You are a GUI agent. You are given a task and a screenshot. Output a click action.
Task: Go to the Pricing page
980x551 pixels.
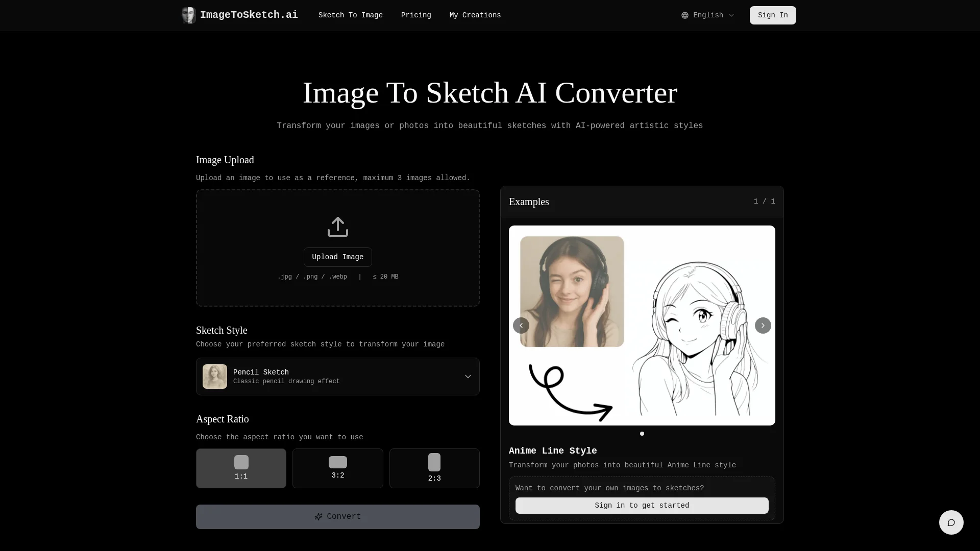coord(415,15)
